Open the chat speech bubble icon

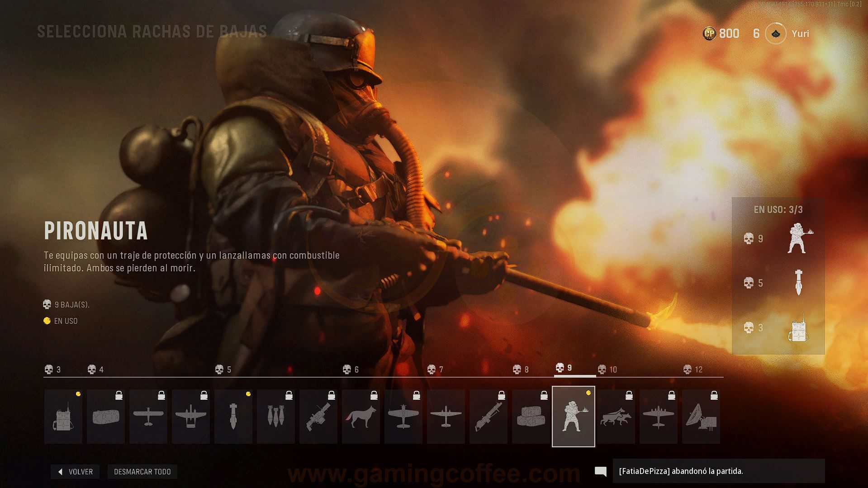click(x=601, y=472)
